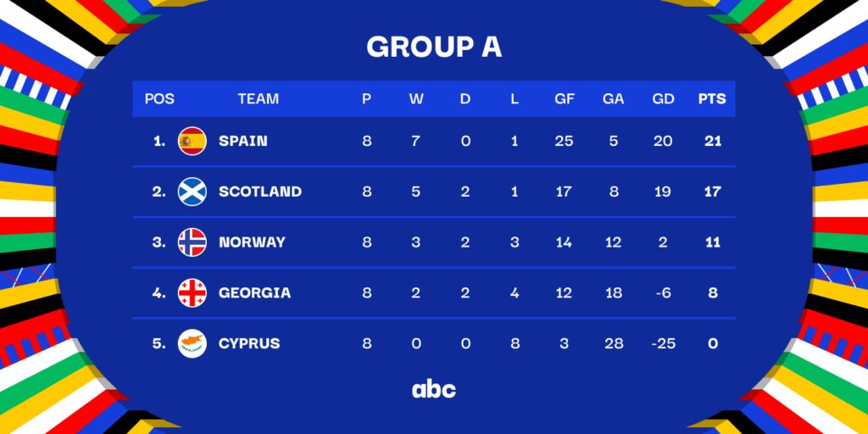Viewport: 868px width, 434px height.
Task: Click the TEAM column header
Action: click(259, 98)
